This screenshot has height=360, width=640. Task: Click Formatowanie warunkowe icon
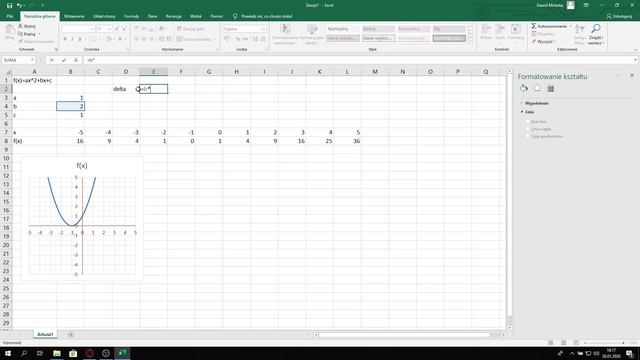pyautogui.click(x=285, y=34)
